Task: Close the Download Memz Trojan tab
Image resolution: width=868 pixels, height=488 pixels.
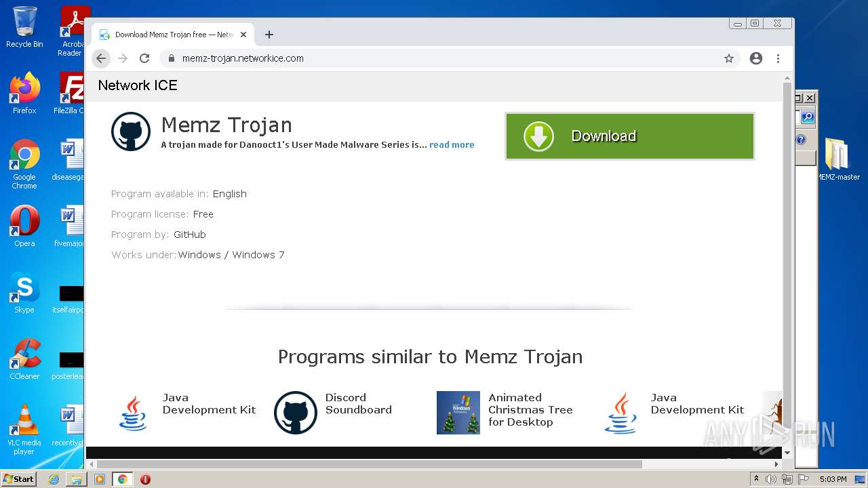Action: (x=243, y=35)
